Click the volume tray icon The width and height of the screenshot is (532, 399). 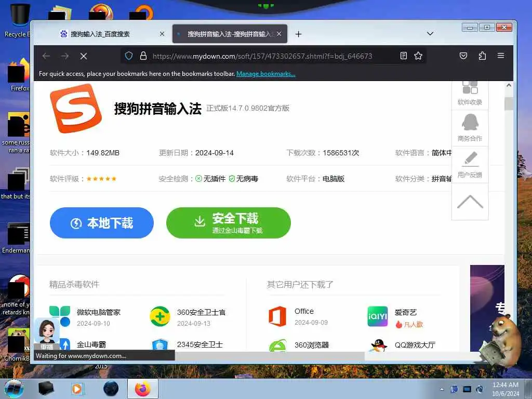point(480,389)
